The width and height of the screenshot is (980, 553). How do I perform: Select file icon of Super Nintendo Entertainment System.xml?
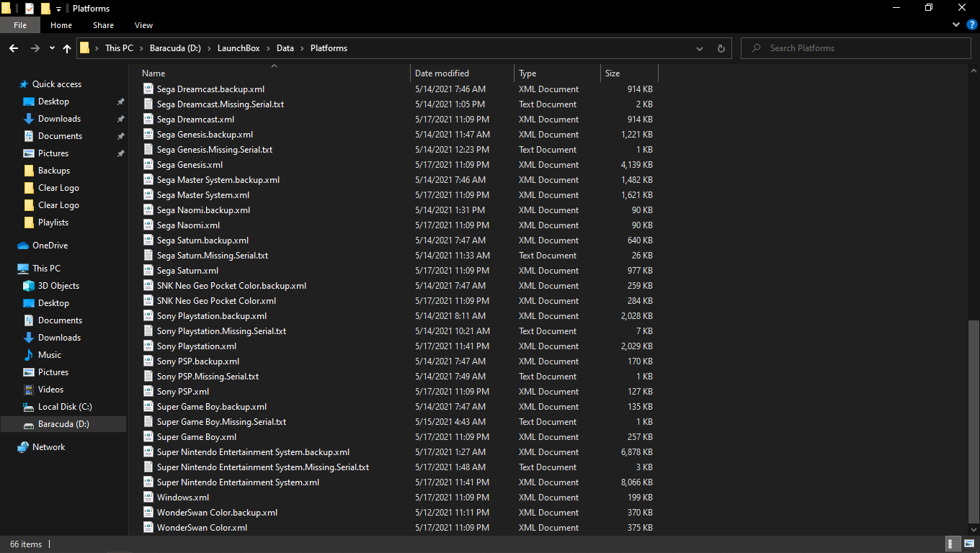point(148,482)
